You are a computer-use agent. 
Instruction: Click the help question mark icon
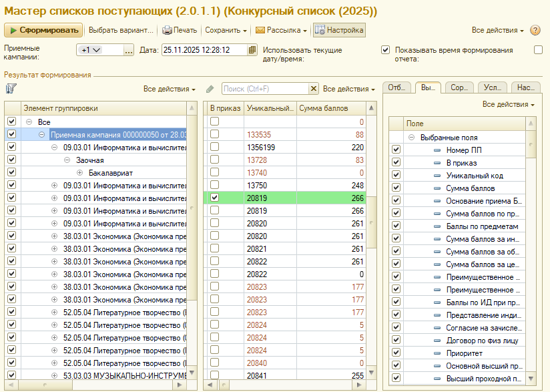(x=535, y=31)
